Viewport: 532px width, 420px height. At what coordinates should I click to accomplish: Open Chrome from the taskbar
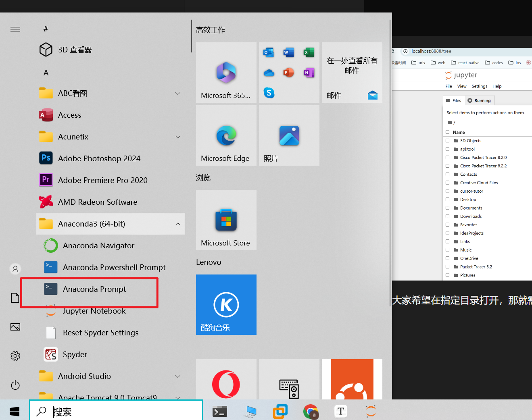[311, 411]
